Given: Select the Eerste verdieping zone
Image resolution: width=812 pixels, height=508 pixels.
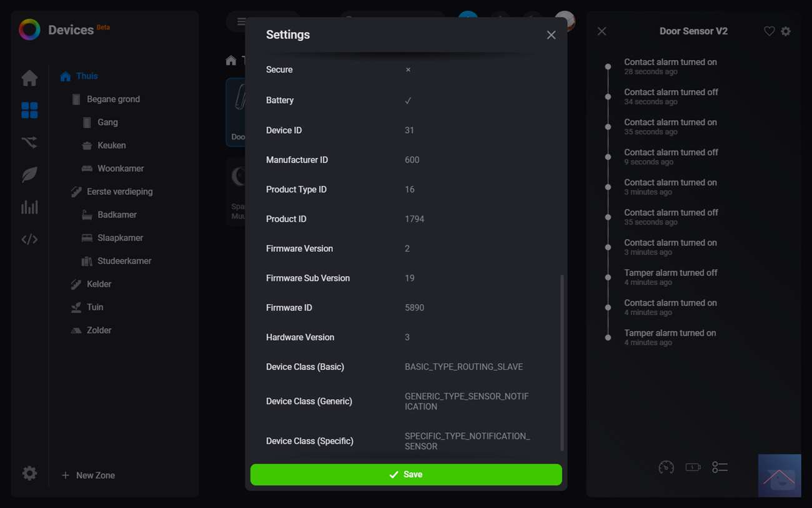Looking at the screenshot, I should (119, 192).
